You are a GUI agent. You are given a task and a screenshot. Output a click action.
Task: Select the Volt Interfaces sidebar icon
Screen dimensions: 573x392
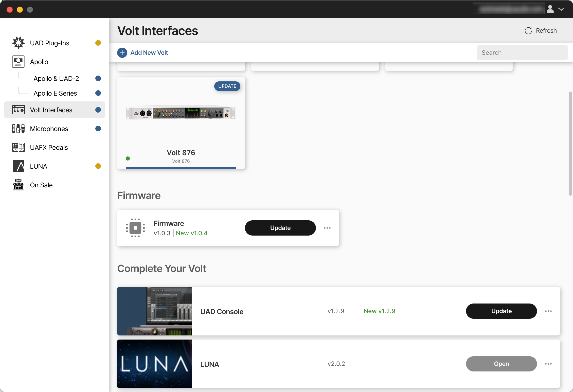pyautogui.click(x=18, y=110)
